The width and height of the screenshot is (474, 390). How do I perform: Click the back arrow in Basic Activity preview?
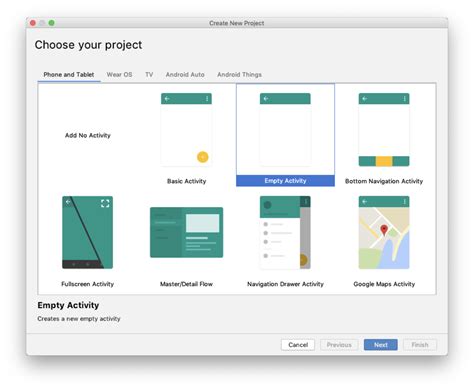tap(167, 99)
